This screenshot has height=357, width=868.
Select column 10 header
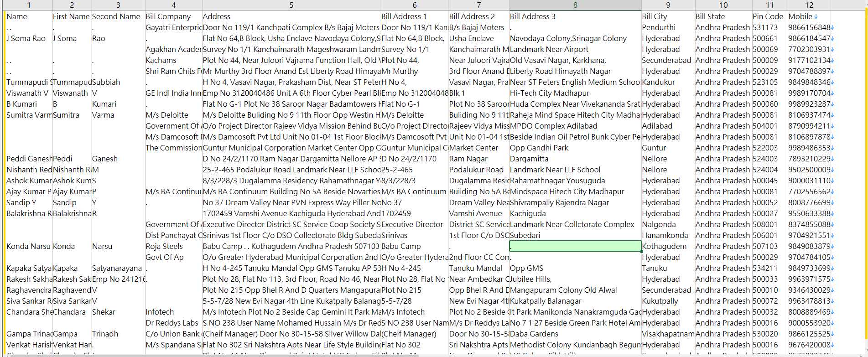pyautogui.click(x=723, y=5)
